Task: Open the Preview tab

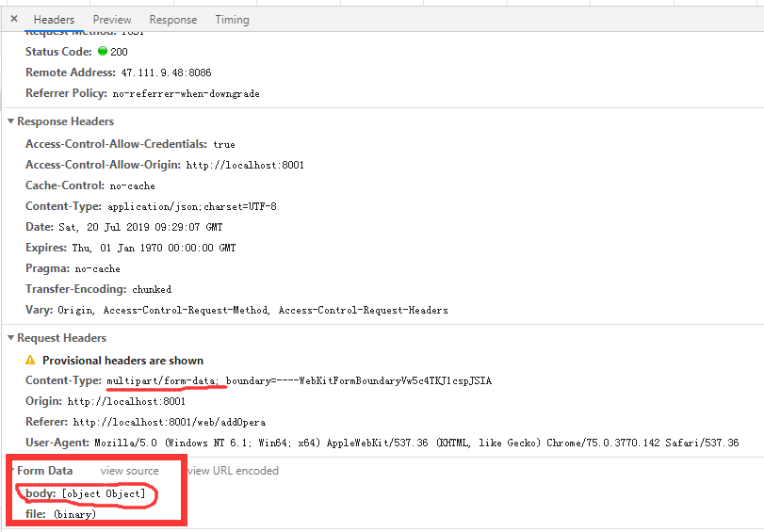Action: [x=112, y=20]
